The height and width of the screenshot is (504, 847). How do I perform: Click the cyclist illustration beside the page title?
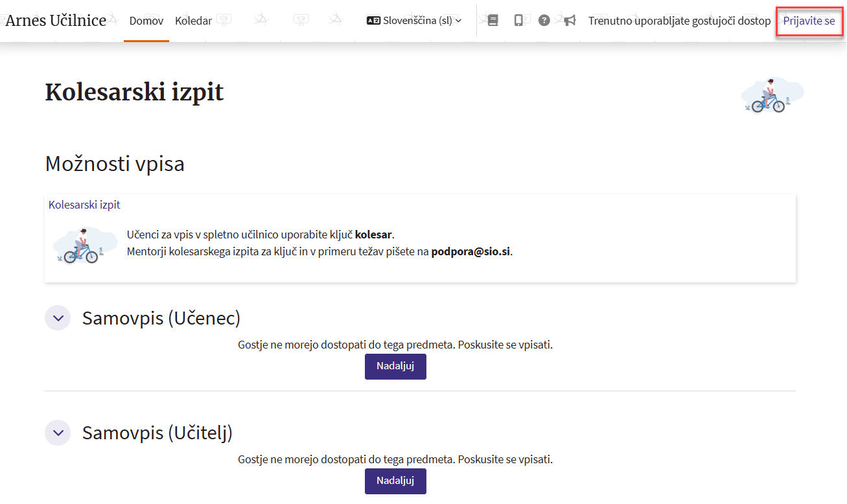point(772,95)
